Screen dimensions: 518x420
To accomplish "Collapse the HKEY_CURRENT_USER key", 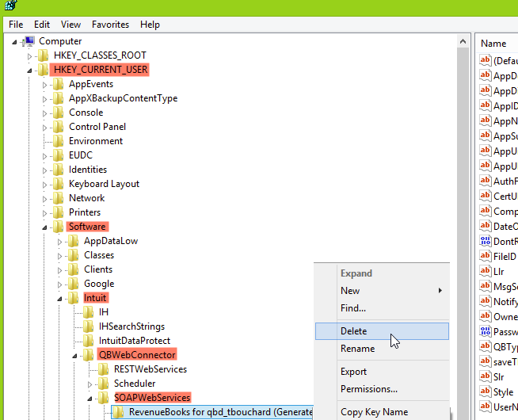I will click(x=29, y=71).
